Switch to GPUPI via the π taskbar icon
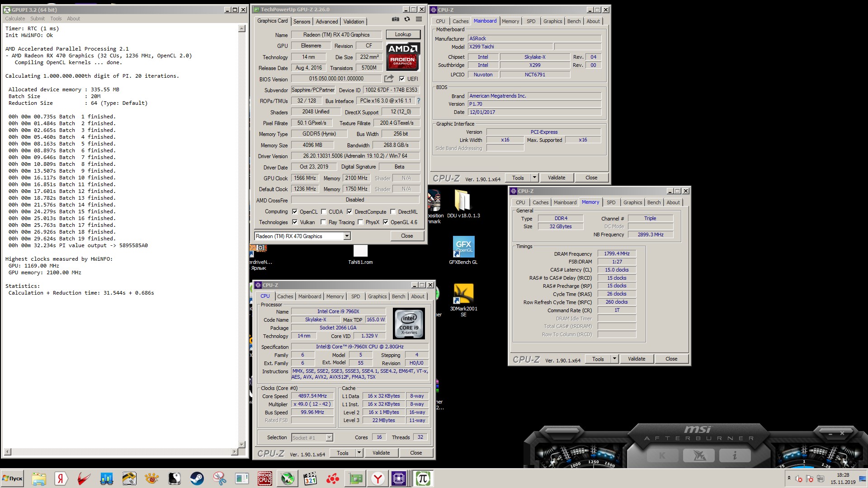 point(423,479)
